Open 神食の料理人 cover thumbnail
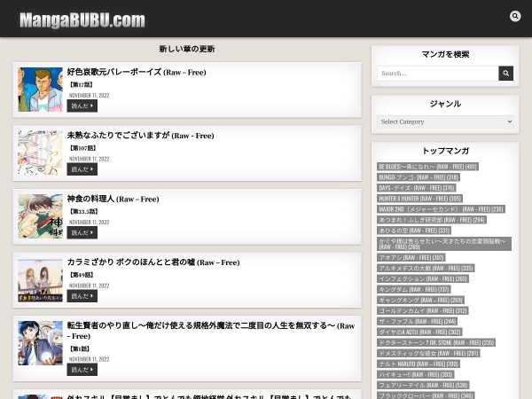This screenshot has height=399, width=532. click(x=41, y=216)
